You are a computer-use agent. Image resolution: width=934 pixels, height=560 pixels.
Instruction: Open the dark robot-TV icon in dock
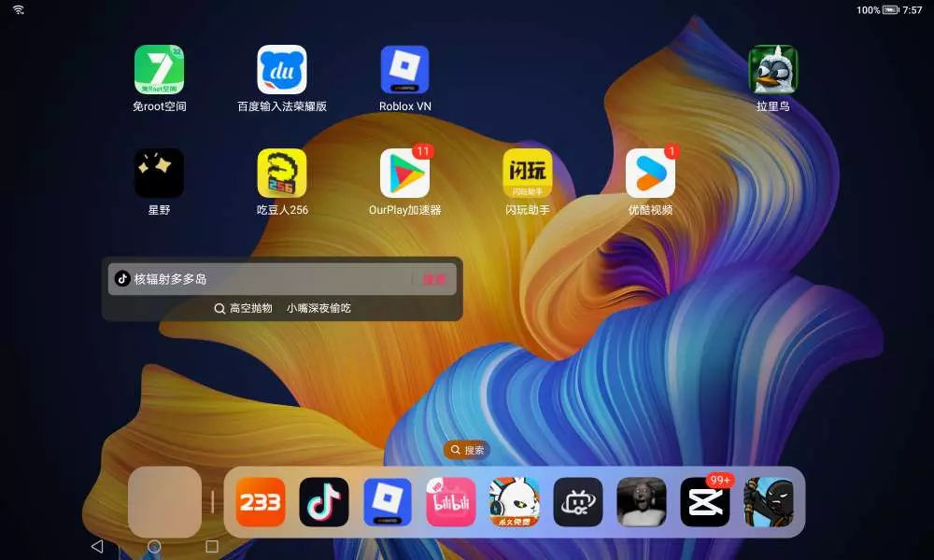[578, 502]
